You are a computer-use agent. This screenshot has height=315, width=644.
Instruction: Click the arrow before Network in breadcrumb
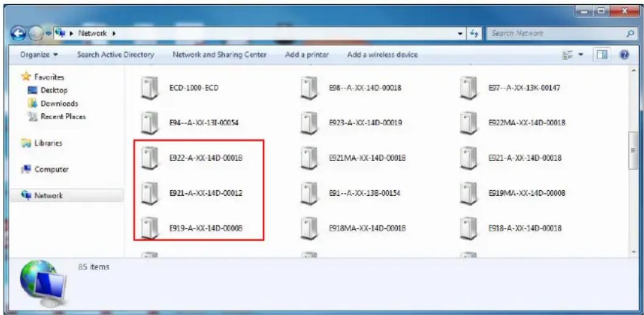[x=72, y=33]
